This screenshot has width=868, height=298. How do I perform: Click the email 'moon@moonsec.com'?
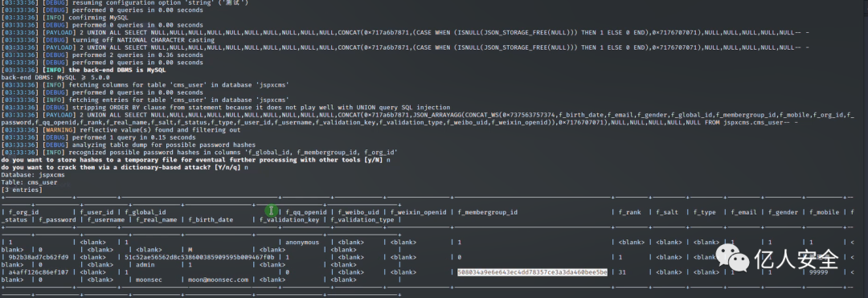click(218, 280)
